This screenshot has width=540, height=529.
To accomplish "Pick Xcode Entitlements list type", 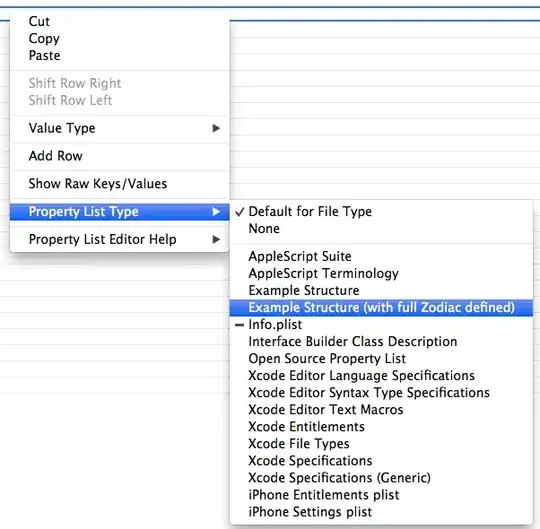I will 381,427.
